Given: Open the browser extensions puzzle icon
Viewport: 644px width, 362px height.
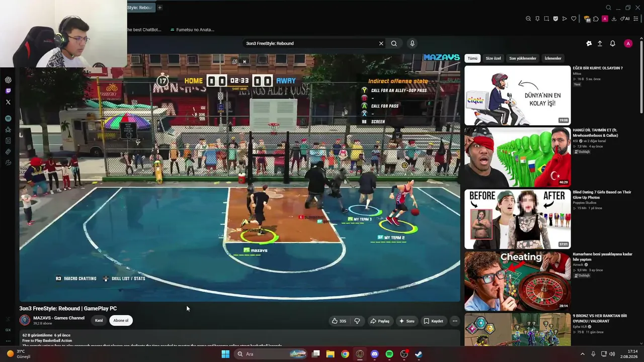Looking at the screenshot, I should (596, 19).
